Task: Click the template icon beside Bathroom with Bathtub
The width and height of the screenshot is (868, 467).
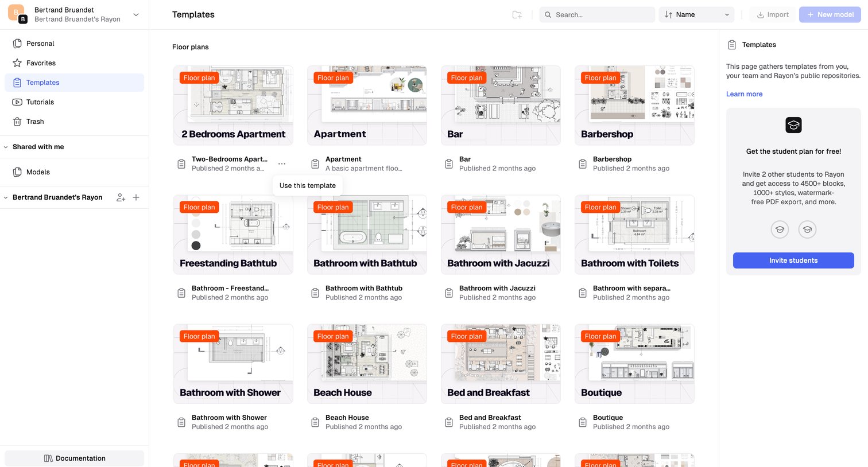Action: click(x=315, y=293)
